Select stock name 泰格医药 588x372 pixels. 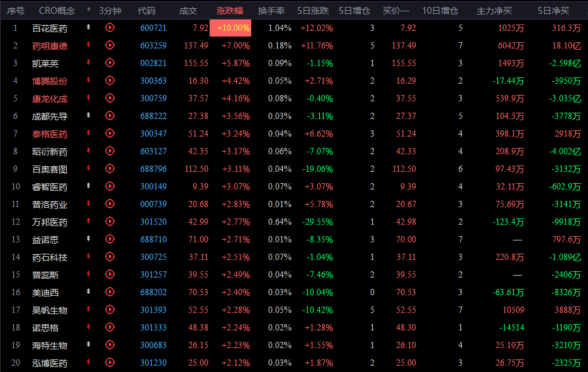pyautogui.click(x=50, y=134)
